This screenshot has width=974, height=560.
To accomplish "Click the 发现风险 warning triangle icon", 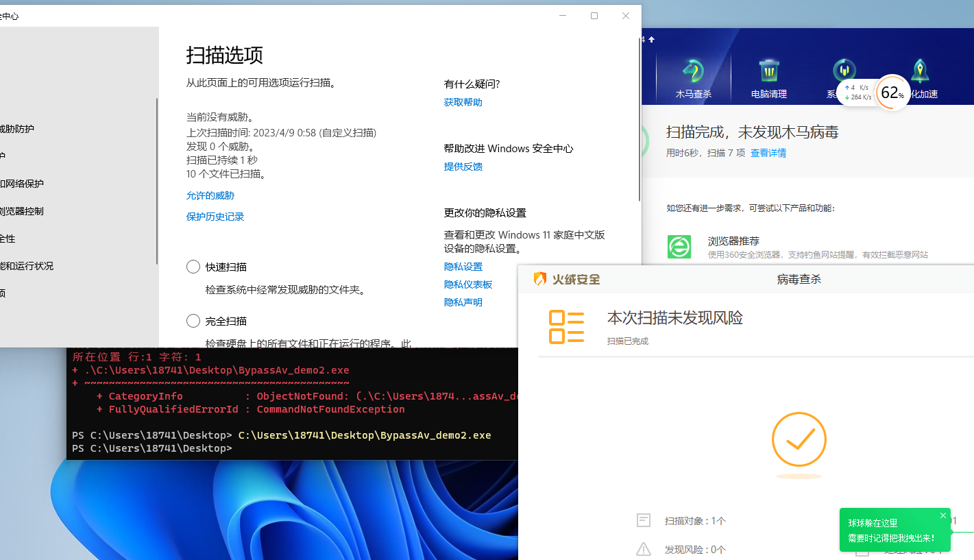I will [643, 549].
